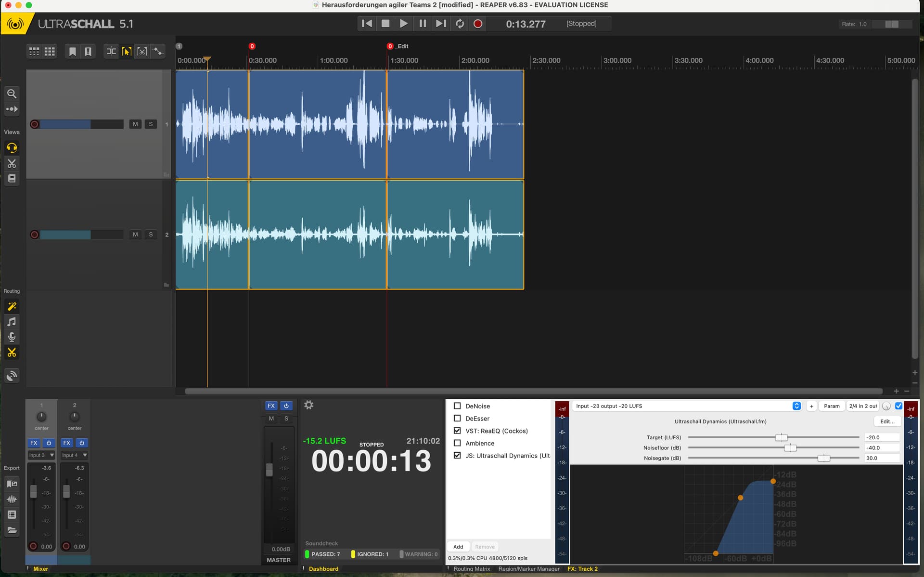Switch to FX: Track 2 tab
This screenshot has width=924, height=577.
582,569
